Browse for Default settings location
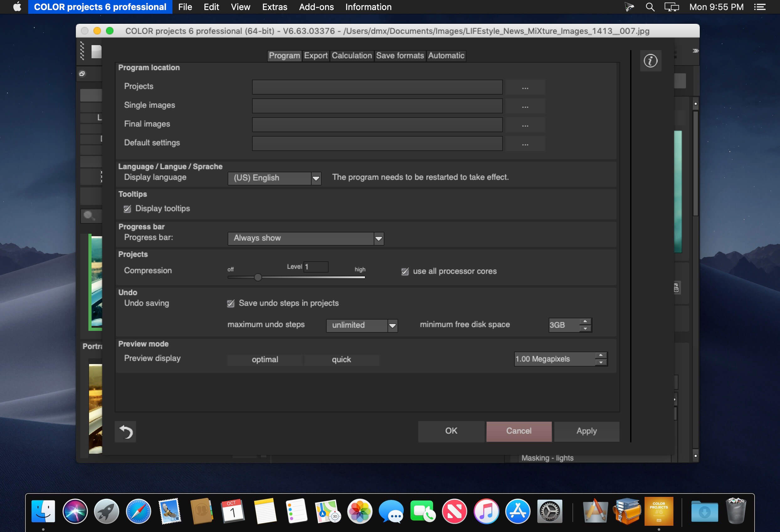This screenshot has height=532, width=780. click(525, 143)
